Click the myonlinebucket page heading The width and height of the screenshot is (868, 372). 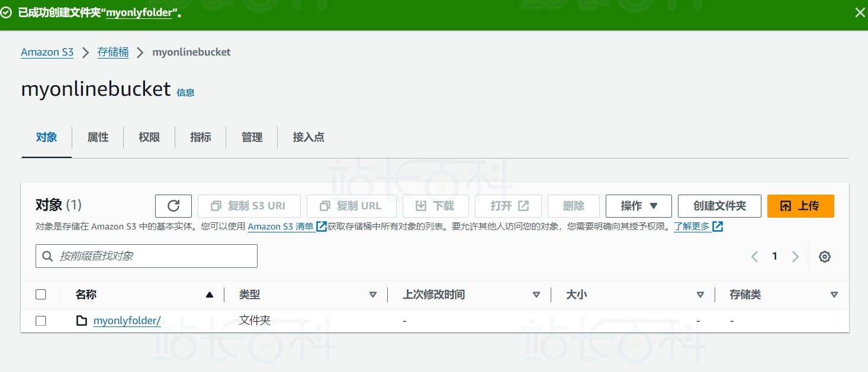pyautogui.click(x=96, y=89)
